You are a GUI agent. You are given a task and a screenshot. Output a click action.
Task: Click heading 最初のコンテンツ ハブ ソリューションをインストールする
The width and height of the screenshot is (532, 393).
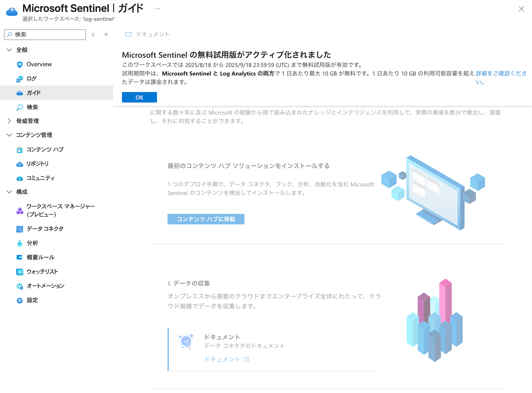pyautogui.click(x=249, y=166)
